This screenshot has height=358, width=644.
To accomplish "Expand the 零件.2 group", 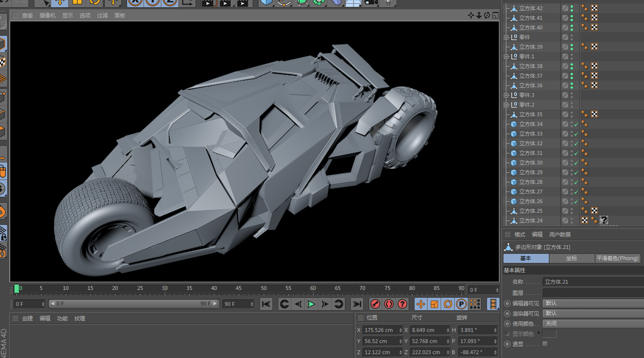I will coord(506,105).
